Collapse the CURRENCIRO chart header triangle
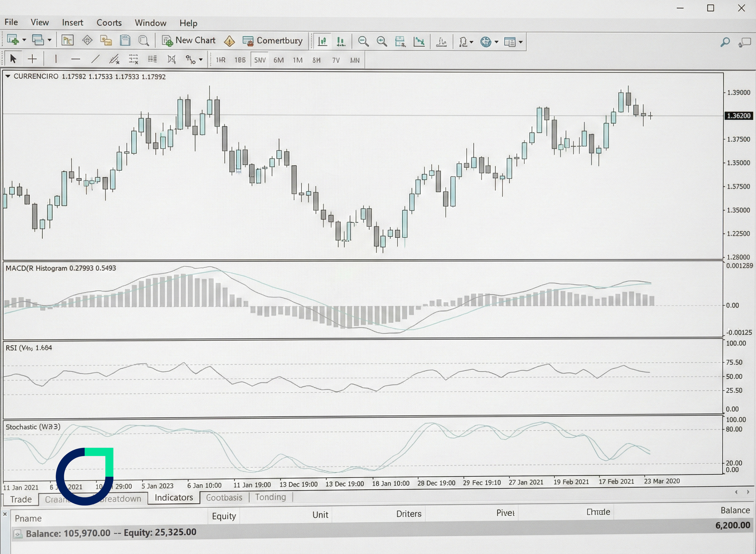The image size is (756, 554). click(9, 76)
